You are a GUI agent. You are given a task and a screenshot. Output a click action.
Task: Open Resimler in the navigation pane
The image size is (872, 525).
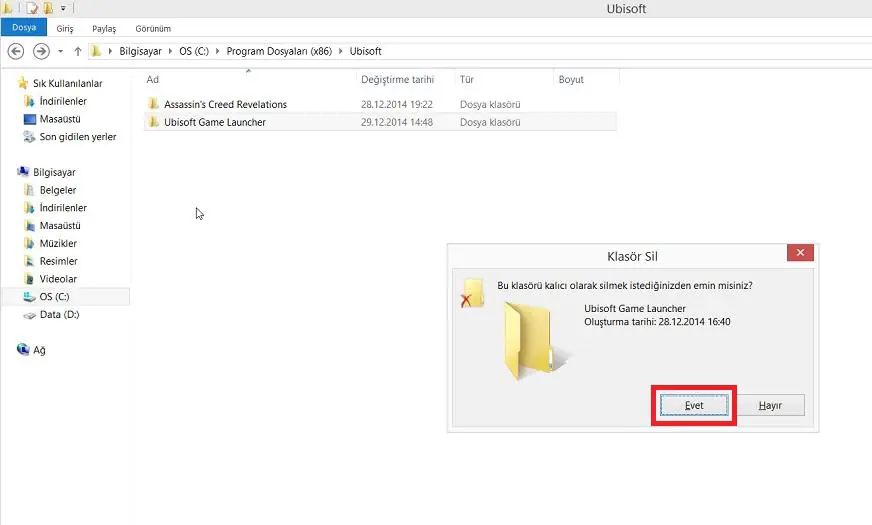[58, 261]
